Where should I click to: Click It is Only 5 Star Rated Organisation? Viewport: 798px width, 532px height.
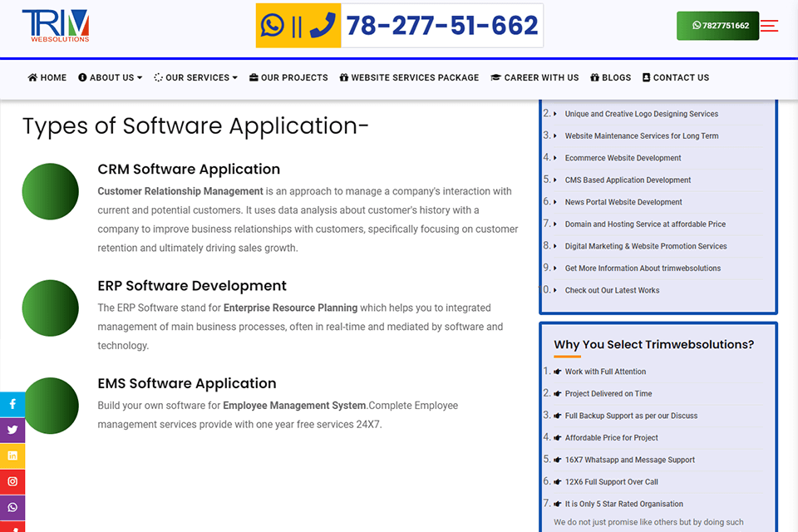[x=624, y=504]
